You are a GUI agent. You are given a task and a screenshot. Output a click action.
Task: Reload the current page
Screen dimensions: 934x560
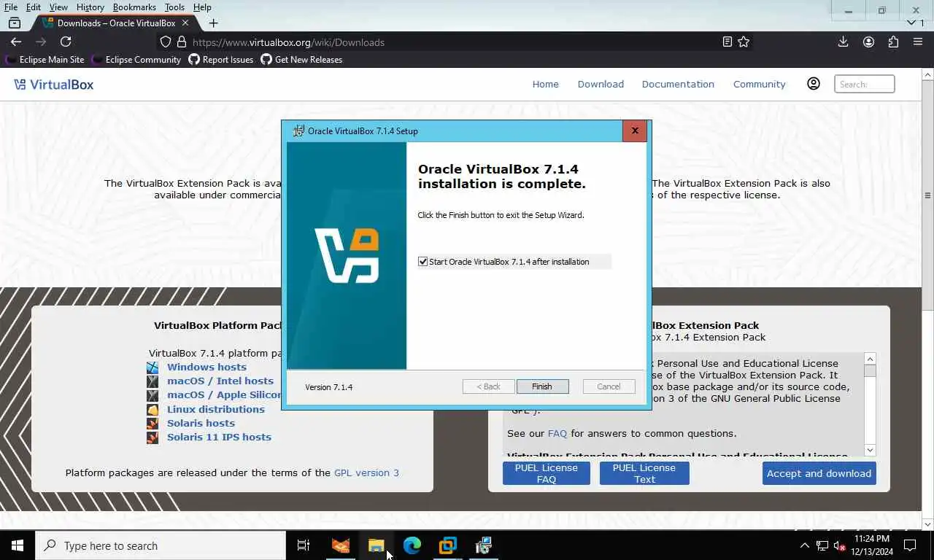pyautogui.click(x=66, y=42)
